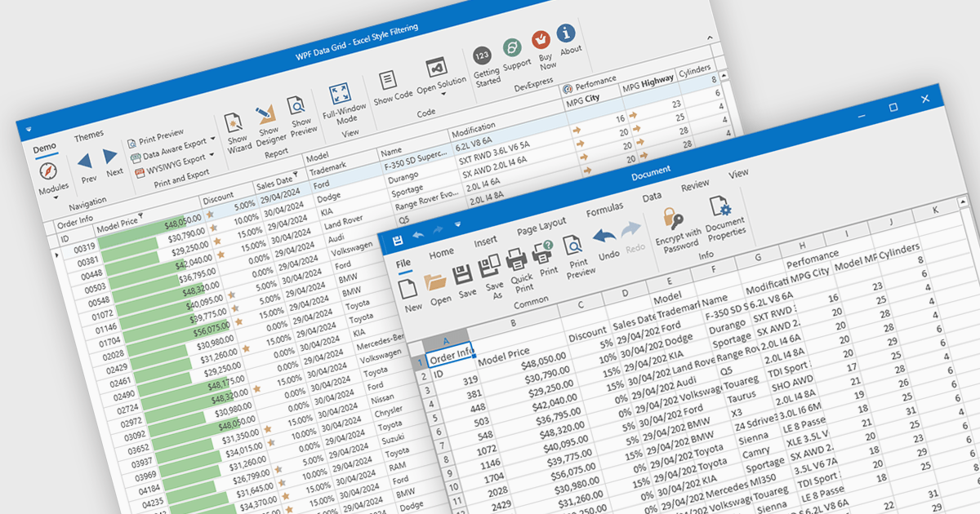Open a file with the Open folder icon

click(436, 282)
